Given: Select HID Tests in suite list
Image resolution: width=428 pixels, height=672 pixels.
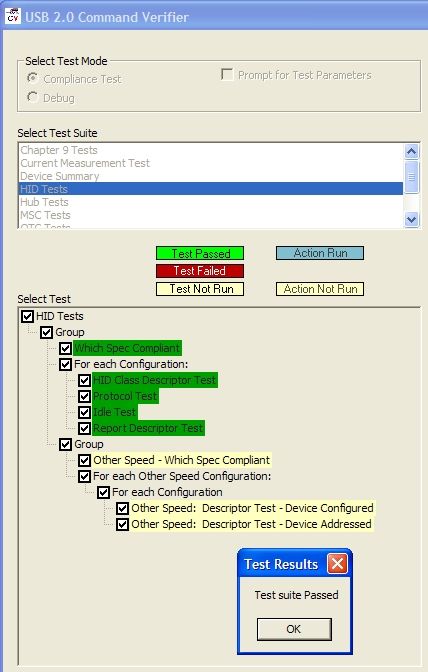Looking at the screenshot, I should click(x=211, y=189).
